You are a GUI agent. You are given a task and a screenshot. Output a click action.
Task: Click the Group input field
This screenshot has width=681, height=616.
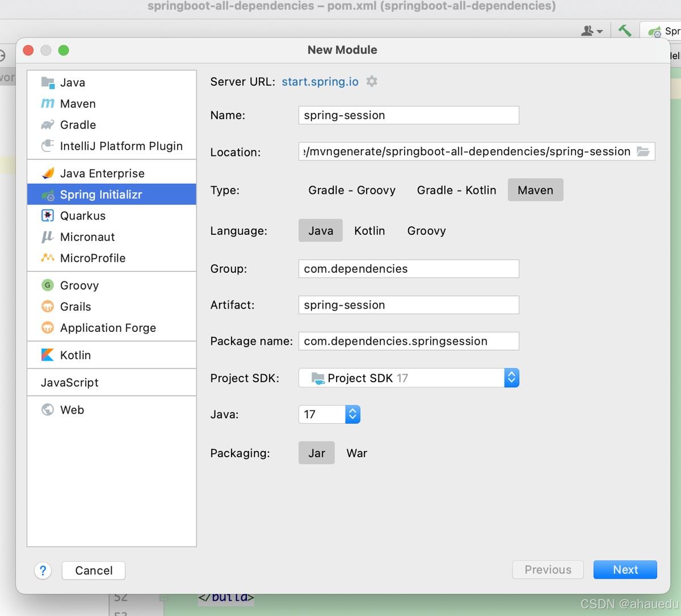coord(409,269)
